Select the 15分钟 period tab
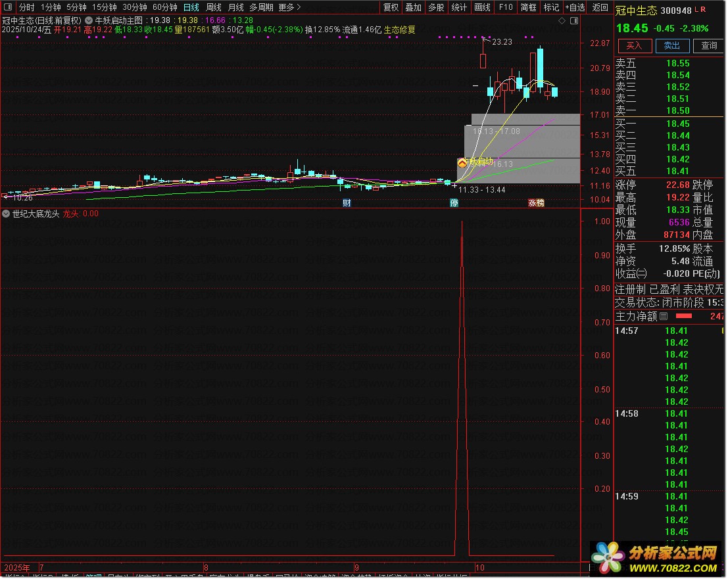 pyautogui.click(x=104, y=7)
